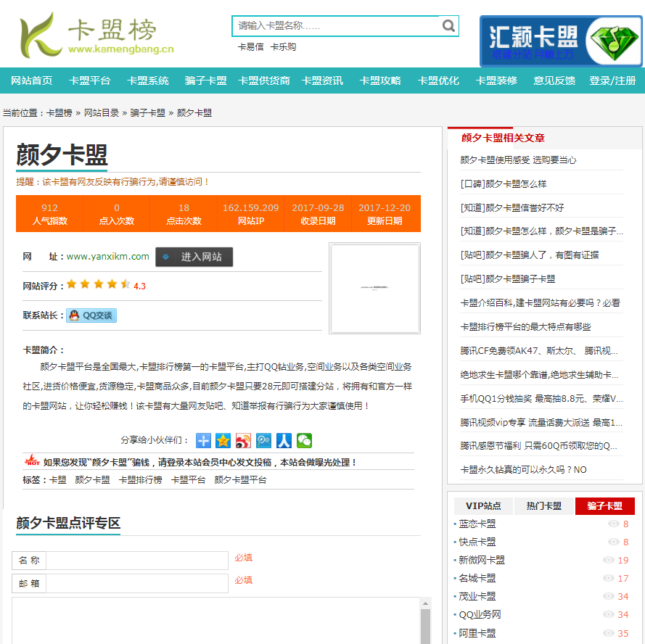Open 新微网卡盟 in the sidebar list
645x644 pixels.
[x=482, y=560]
